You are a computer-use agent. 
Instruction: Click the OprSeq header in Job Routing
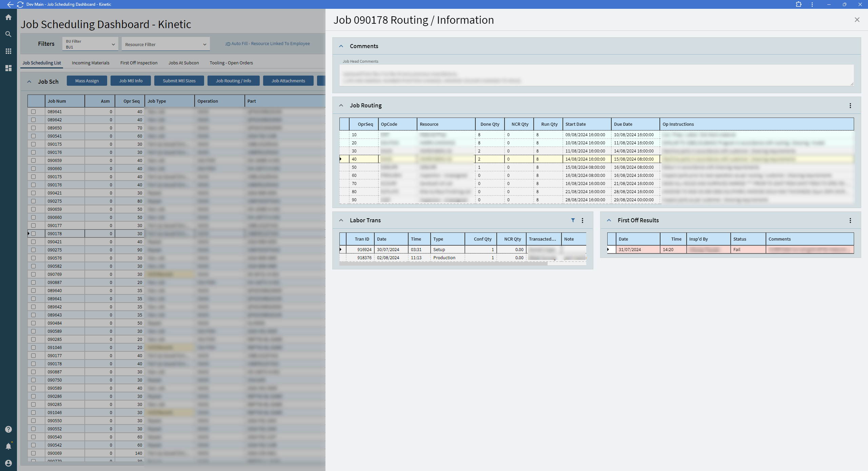(x=364, y=124)
